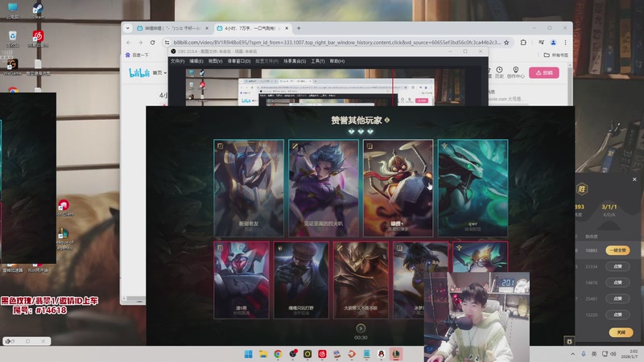Open the WeGame desktop shortcut
The height and width of the screenshot is (362, 644).
tap(12, 67)
